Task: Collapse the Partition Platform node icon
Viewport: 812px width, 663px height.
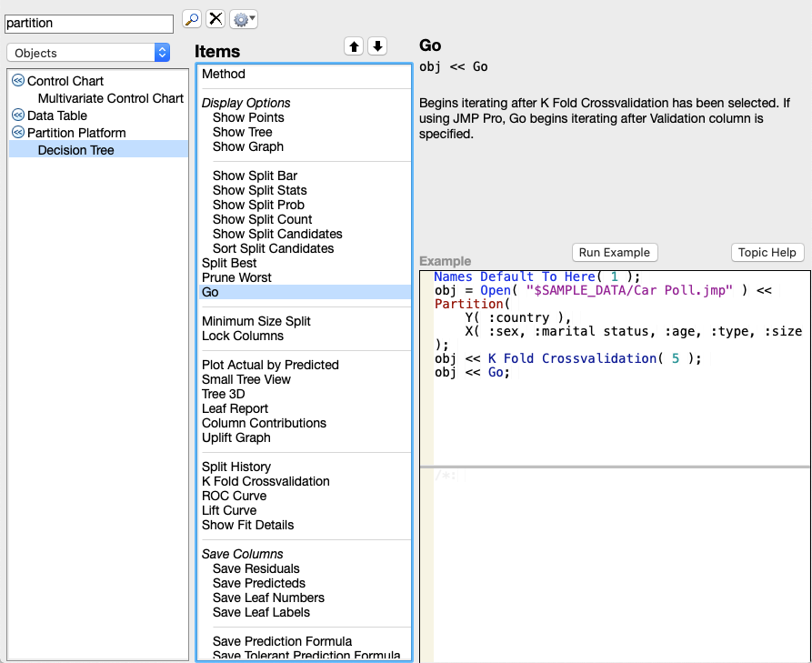Action: pyautogui.click(x=17, y=133)
